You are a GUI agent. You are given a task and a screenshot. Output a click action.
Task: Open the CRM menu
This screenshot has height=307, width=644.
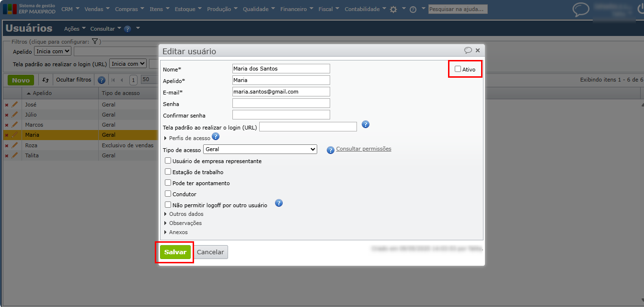click(x=70, y=9)
